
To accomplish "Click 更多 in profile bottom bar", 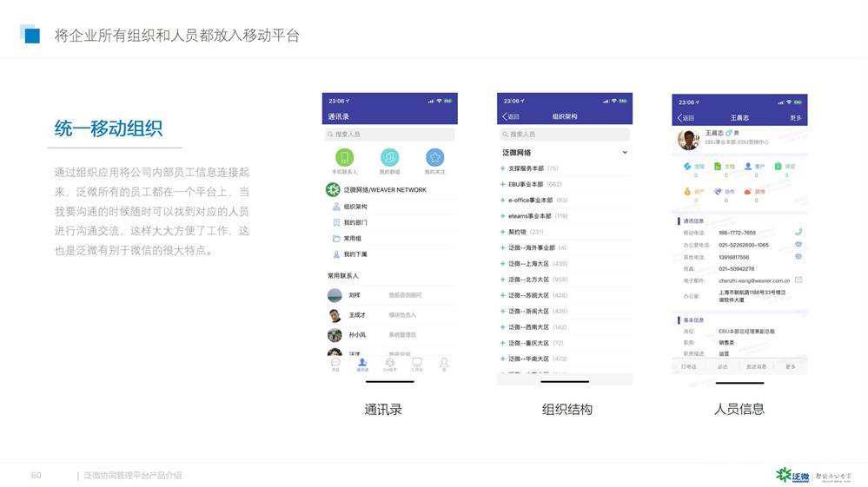I will click(791, 367).
